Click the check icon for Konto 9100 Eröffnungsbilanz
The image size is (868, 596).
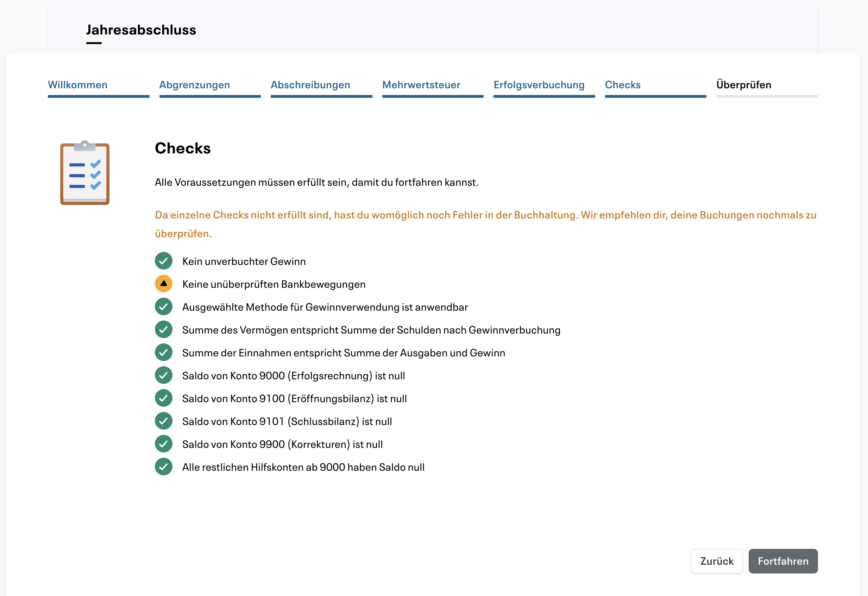click(x=163, y=398)
